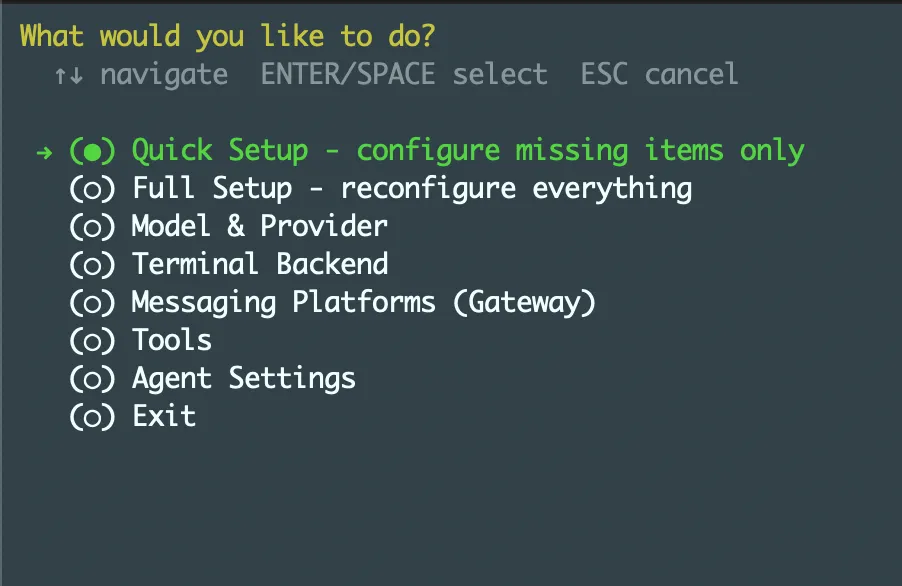The width and height of the screenshot is (902, 586).
Task: Click the up/down arrows navigate icon
Action: pos(68,75)
